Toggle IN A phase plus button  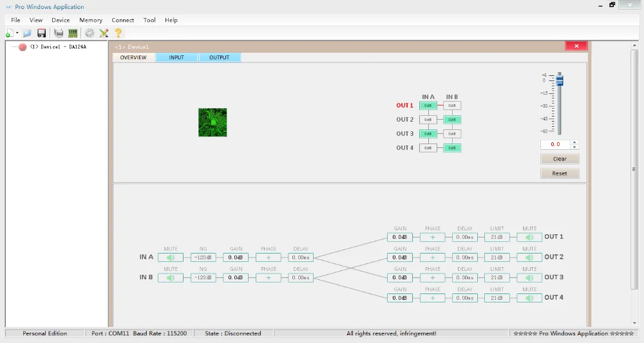click(x=268, y=257)
